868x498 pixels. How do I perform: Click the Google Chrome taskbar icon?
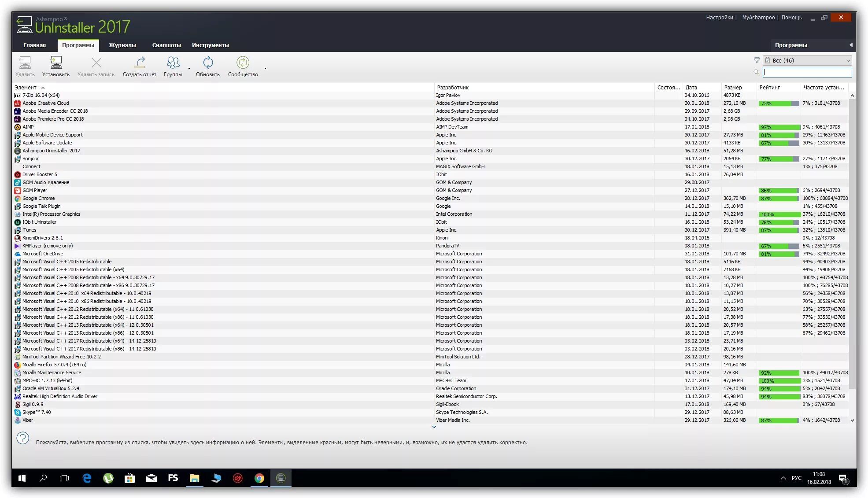coord(259,478)
